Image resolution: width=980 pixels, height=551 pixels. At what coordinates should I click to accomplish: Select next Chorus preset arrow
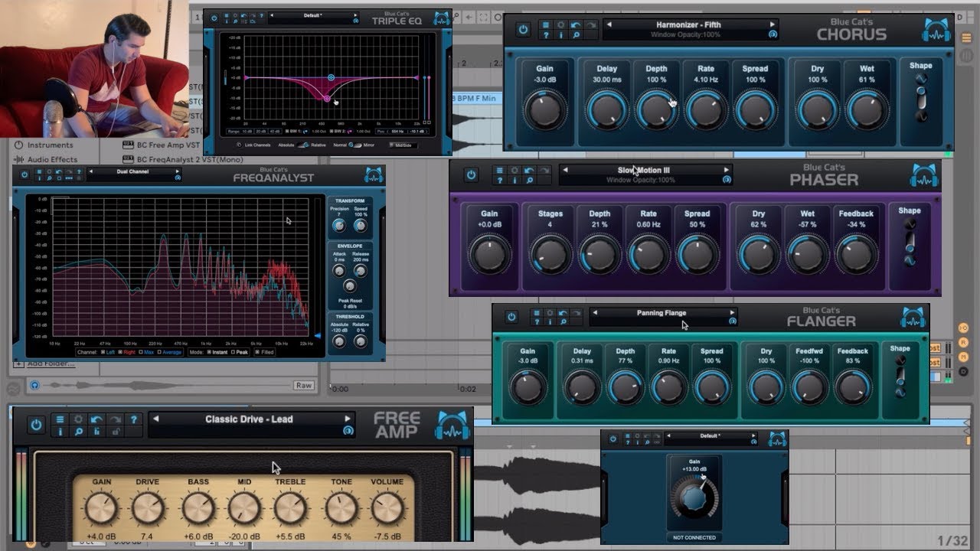click(772, 24)
